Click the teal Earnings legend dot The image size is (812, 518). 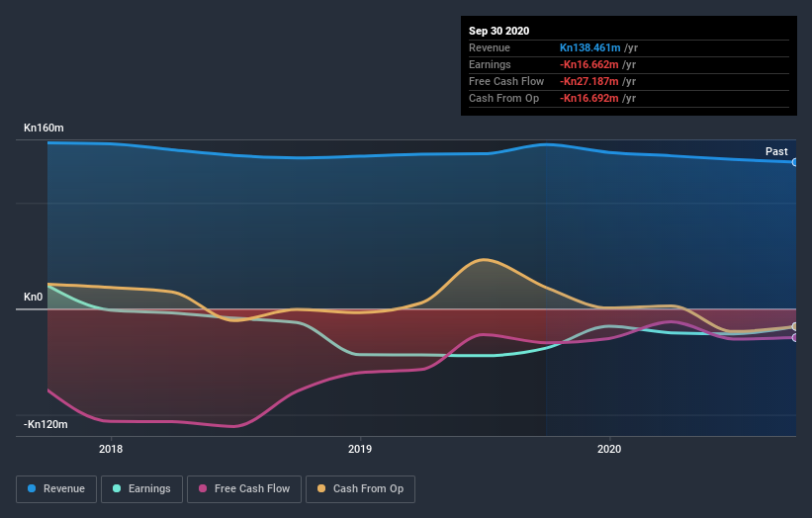(117, 488)
